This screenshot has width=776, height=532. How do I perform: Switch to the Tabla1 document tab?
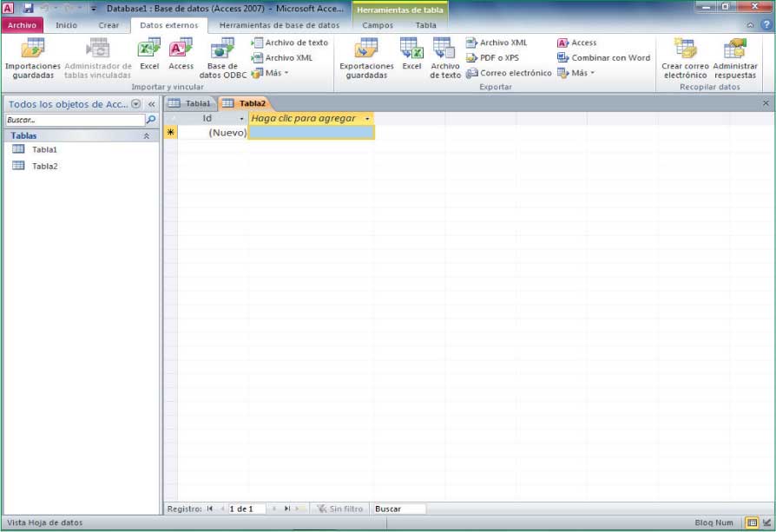click(190, 103)
